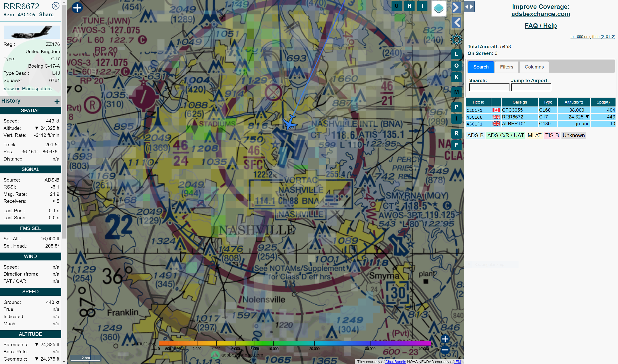Click the TIS-B legend label
Image resolution: width=618 pixels, height=364 pixels.
[552, 135]
